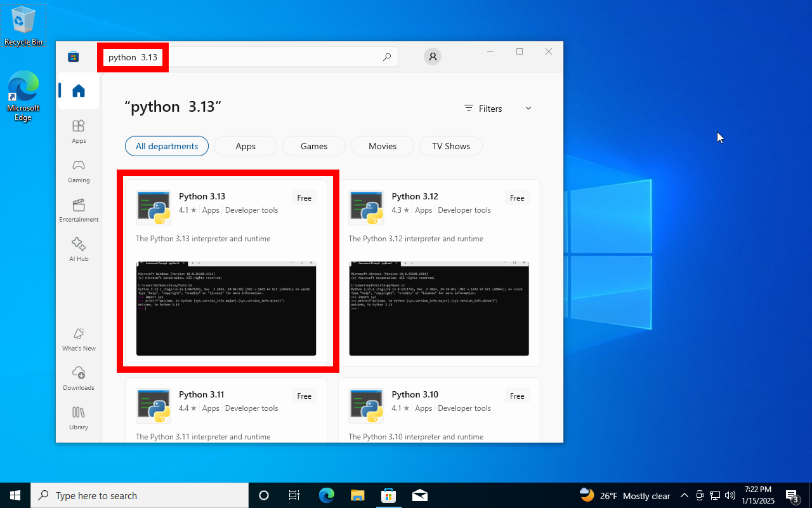The image size is (812, 508).
Task: Open What's New in sidebar
Action: (79, 338)
